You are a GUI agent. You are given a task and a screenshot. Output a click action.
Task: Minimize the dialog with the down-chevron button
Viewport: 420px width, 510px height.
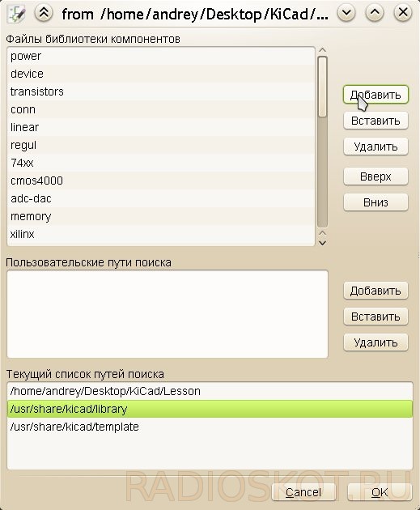click(x=346, y=13)
